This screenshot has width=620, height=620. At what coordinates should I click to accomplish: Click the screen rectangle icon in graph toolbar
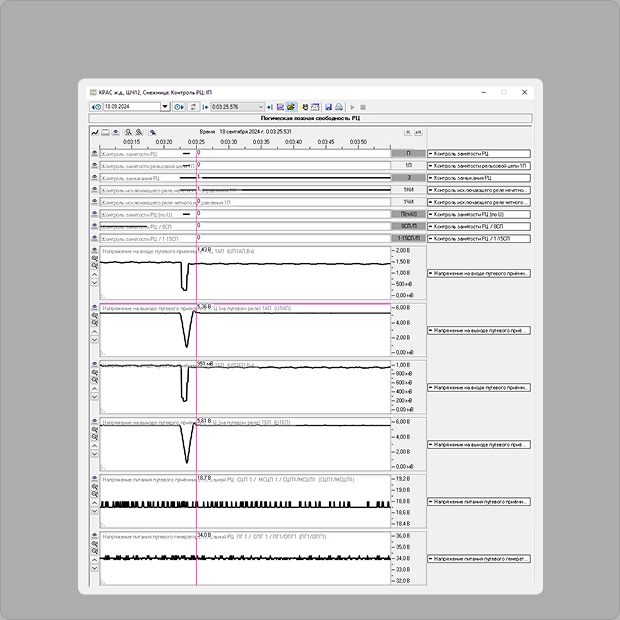tap(105, 132)
